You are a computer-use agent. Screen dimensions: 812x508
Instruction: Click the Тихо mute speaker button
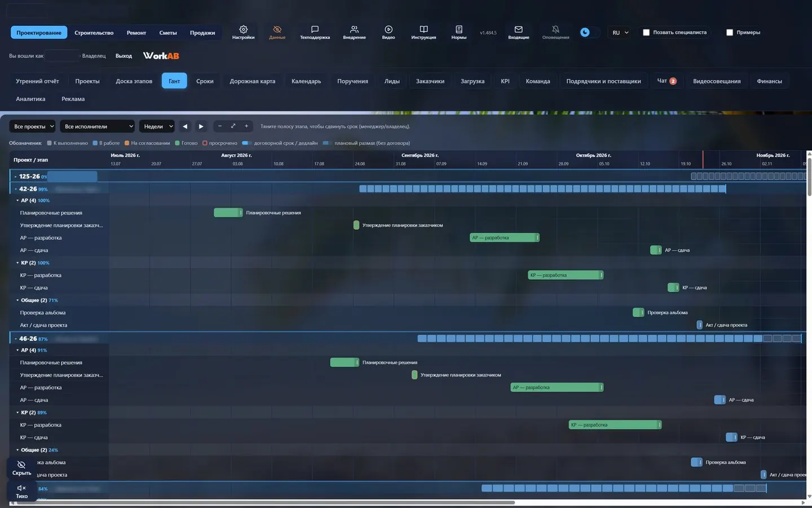[21, 491]
